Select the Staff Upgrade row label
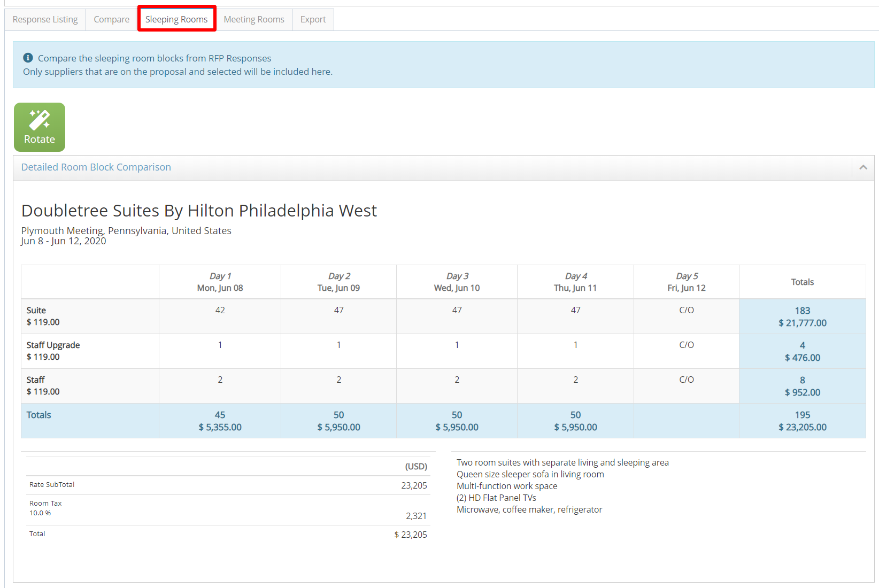This screenshot has width=879, height=588. [x=53, y=351]
